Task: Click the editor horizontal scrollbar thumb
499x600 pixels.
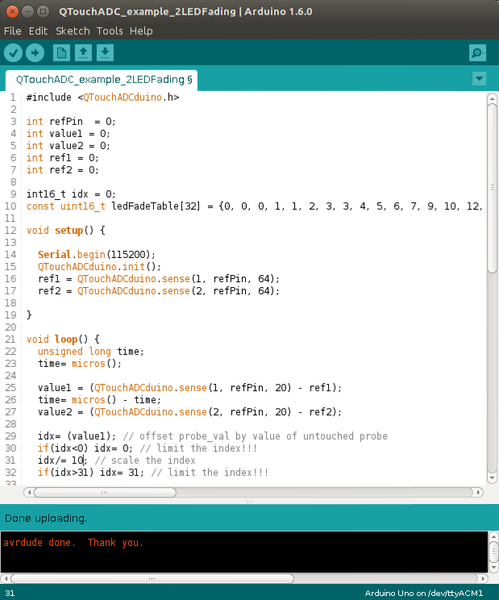Action: click(x=105, y=492)
